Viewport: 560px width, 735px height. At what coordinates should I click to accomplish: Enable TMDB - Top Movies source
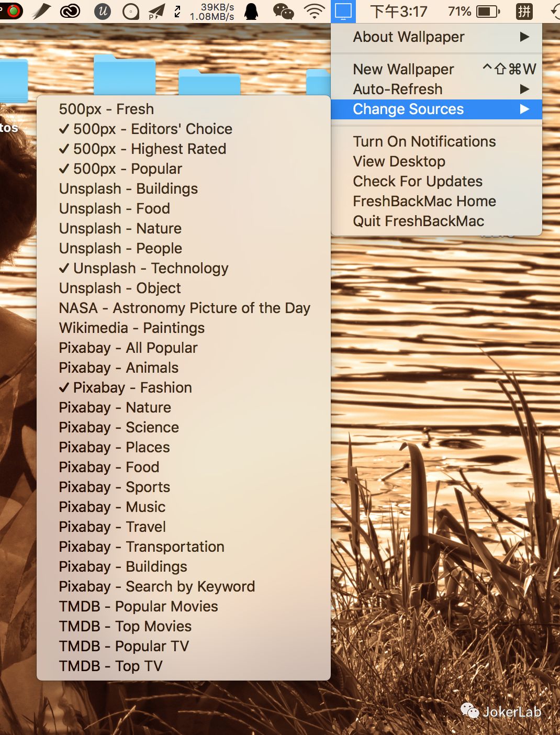click(184, 626)
